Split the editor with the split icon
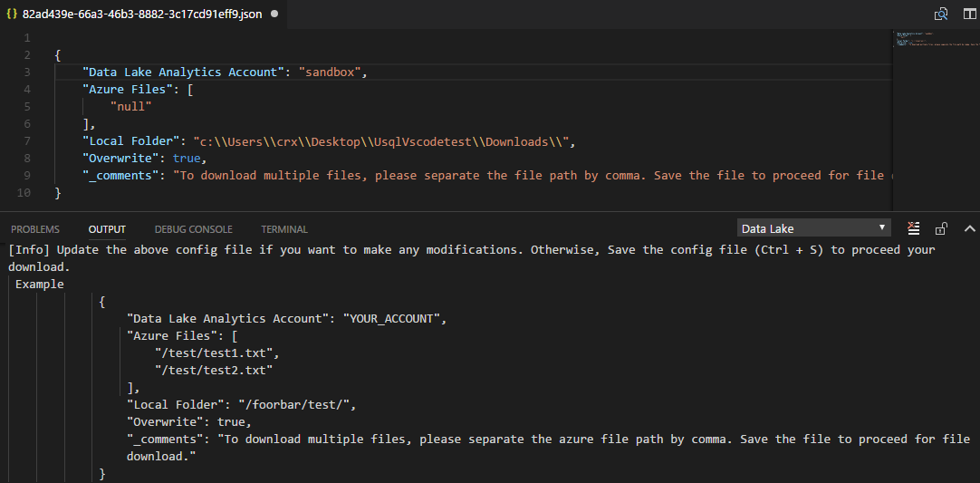 click(x=969, y=14)
